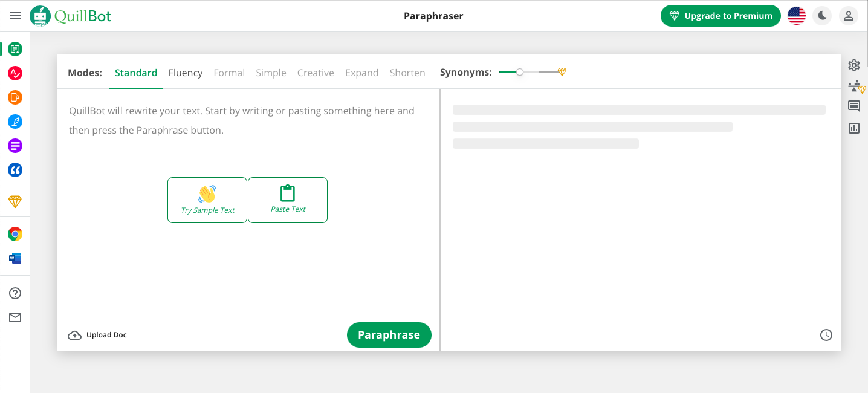Change language via US flag icon

pyautogui.click(x=797, y=16)
